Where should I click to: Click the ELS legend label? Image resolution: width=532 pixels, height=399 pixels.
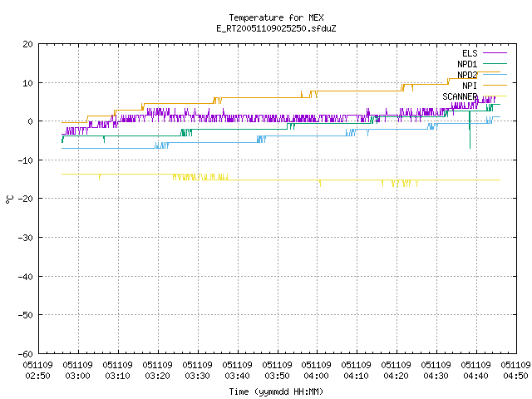[x=470, y=53]
